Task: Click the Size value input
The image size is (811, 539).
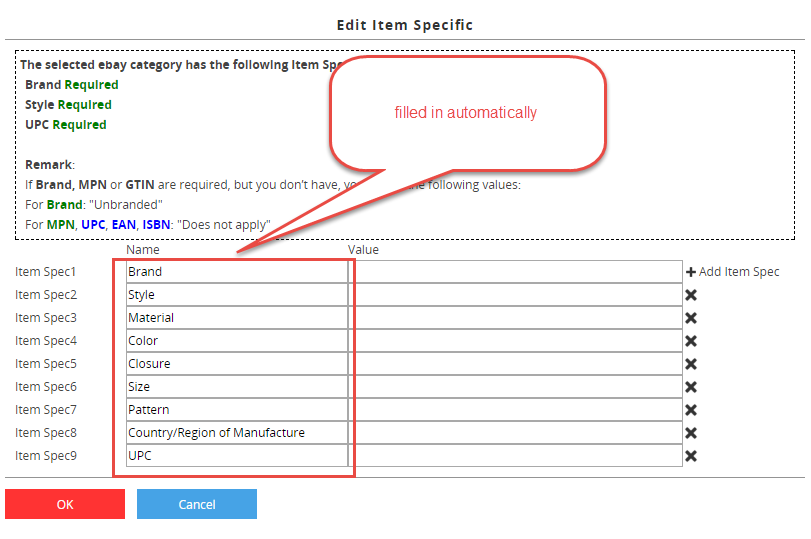Action: pyautogui.click(x=515, y=387)
